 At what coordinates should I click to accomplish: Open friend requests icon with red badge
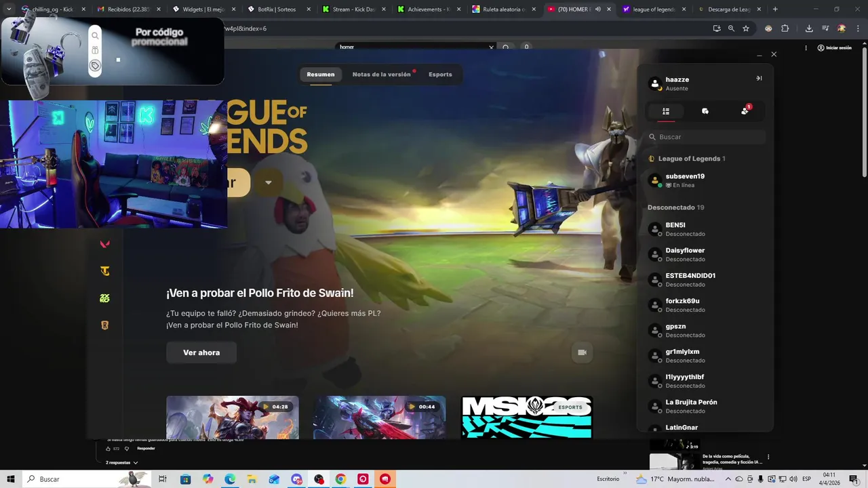click(745, 110)
